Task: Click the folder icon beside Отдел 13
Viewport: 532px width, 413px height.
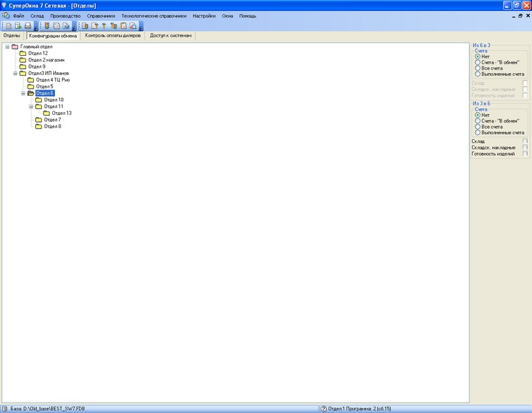Action: coord(47,113)
